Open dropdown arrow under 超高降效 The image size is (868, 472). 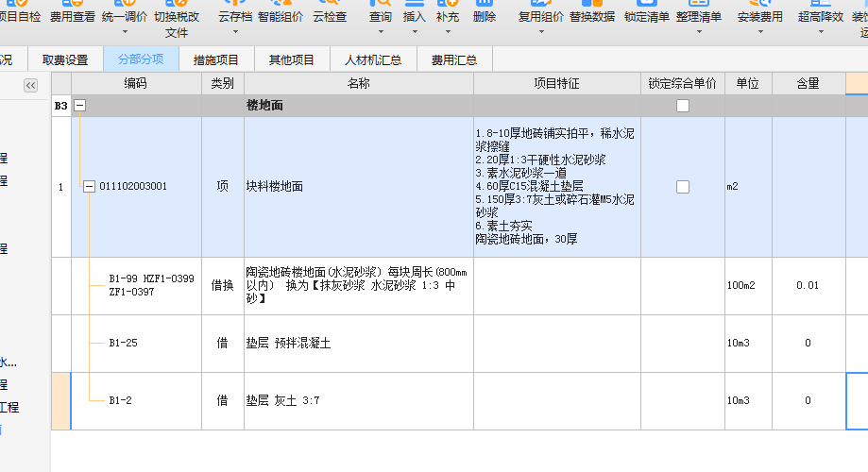(821, 32)
